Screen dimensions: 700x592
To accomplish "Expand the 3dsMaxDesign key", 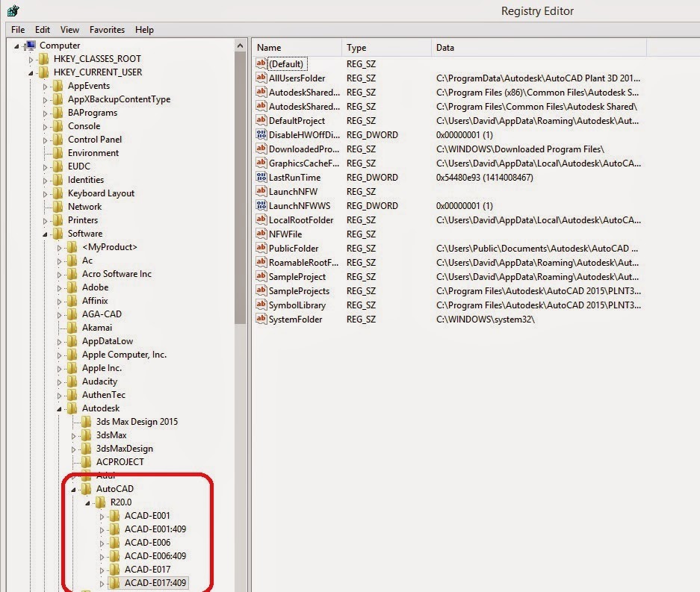I will pyautogui.click(x=74, y=449).
